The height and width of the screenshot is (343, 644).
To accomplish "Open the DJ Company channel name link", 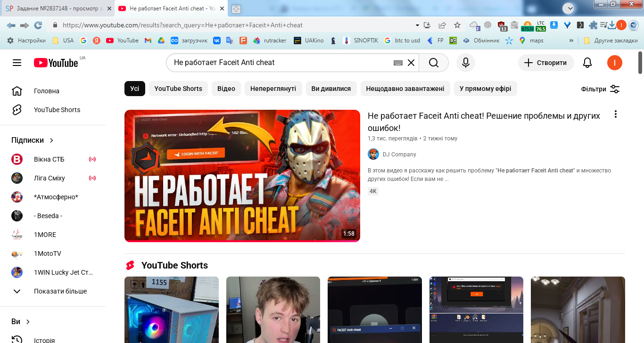I will click(x=399, y=155).
